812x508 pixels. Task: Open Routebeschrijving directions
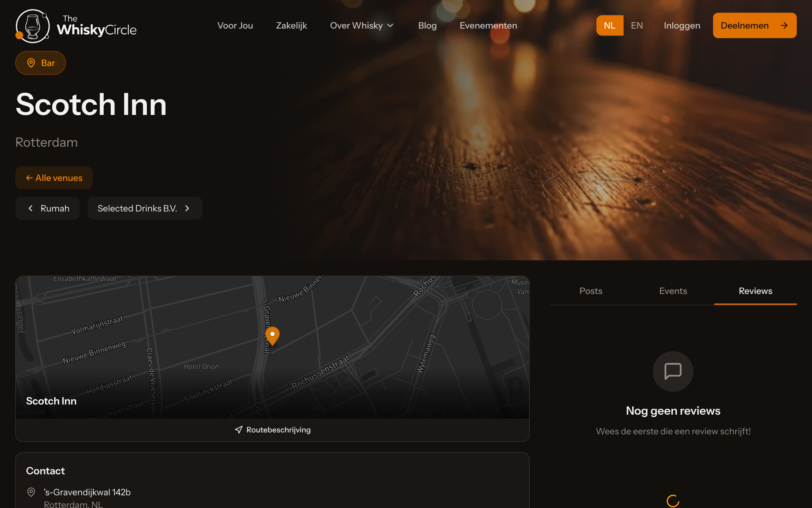(272, 430)
